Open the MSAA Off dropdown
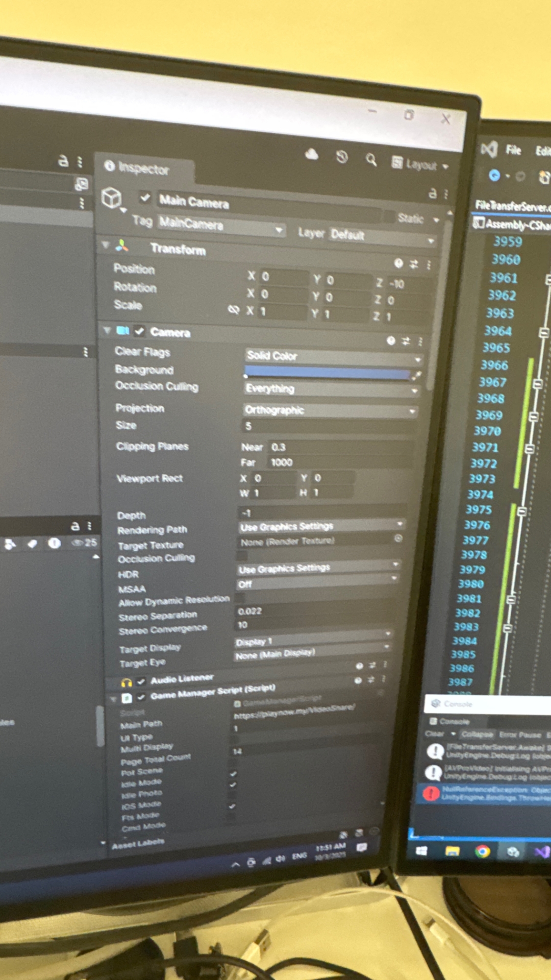This screenshot has width=551, height=980. (x=317, y=581)
